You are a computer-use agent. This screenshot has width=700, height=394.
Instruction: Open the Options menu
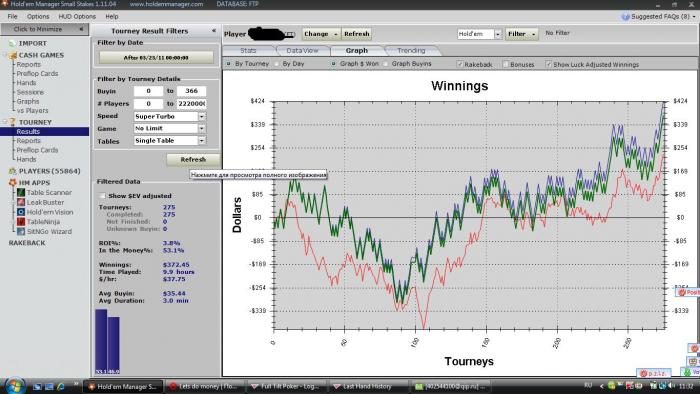[38, 17]
